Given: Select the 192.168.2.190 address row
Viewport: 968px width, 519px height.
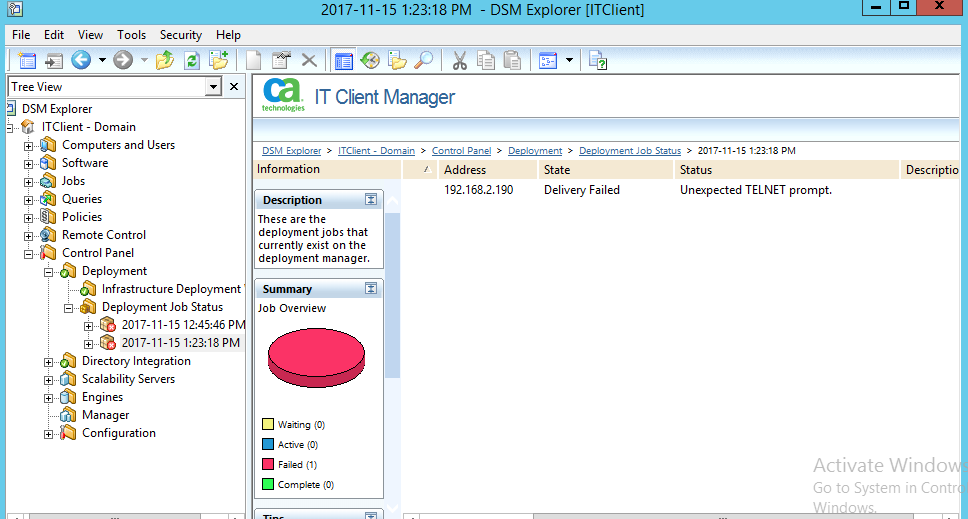Looking at the screenshot, I should tap(478, 190).
